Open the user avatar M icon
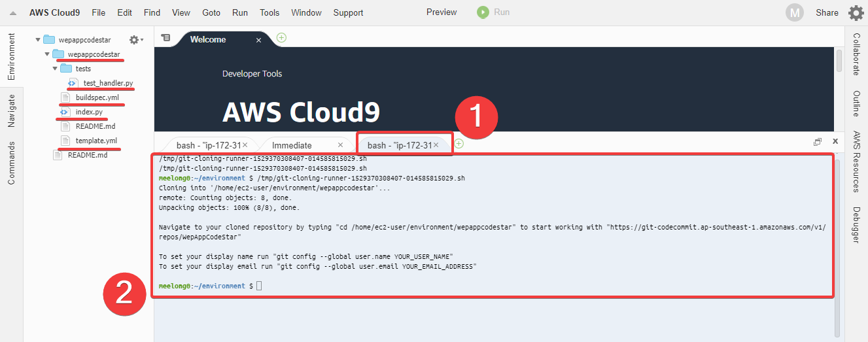 tap(795, 12)
